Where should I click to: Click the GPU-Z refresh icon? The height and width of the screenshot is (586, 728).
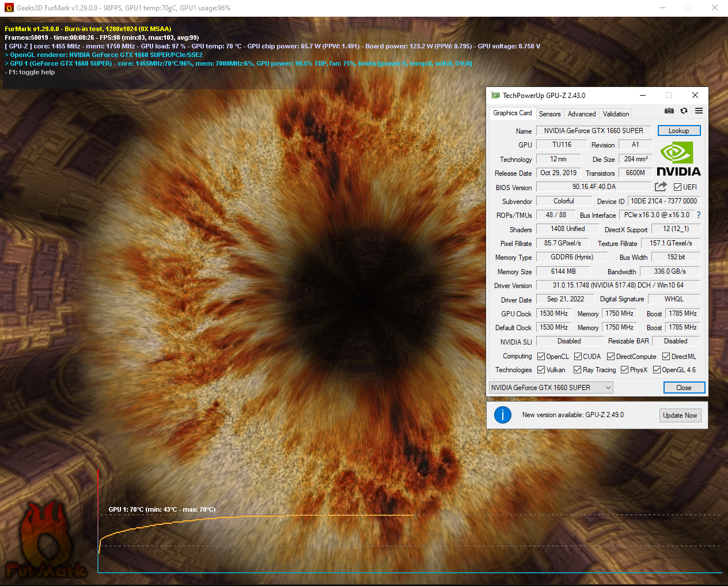pyautogui.click(x=684, y=111)
